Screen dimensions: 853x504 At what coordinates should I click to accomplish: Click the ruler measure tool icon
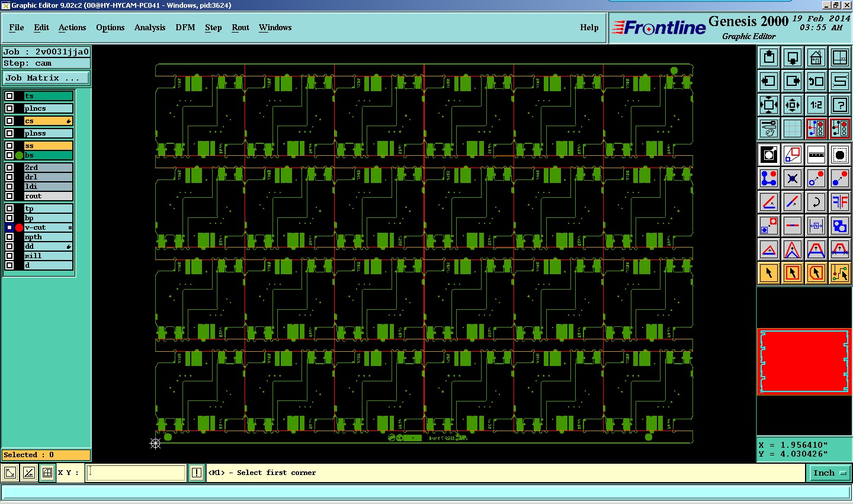[816, 155]
